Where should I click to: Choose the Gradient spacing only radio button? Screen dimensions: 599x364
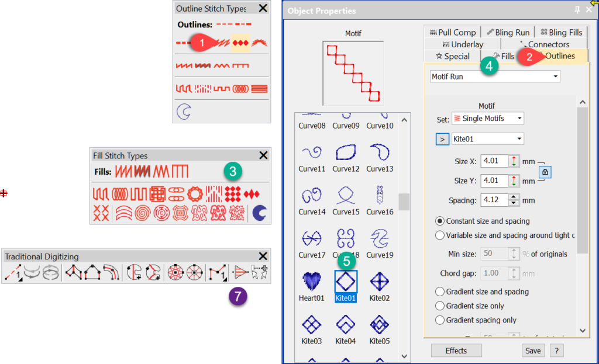click(x=440, y=320)
